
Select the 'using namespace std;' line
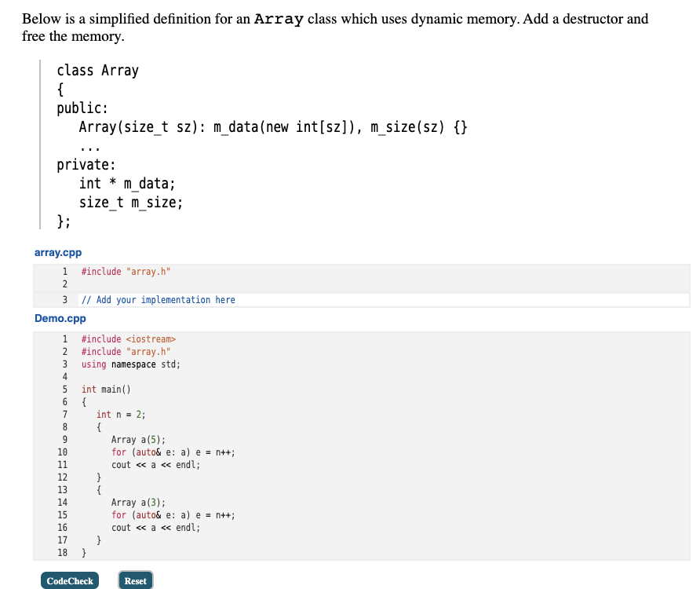(129, 364)
